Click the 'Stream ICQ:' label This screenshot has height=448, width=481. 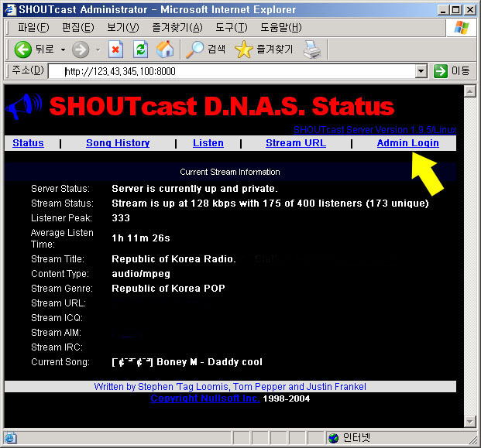[57, 318]
